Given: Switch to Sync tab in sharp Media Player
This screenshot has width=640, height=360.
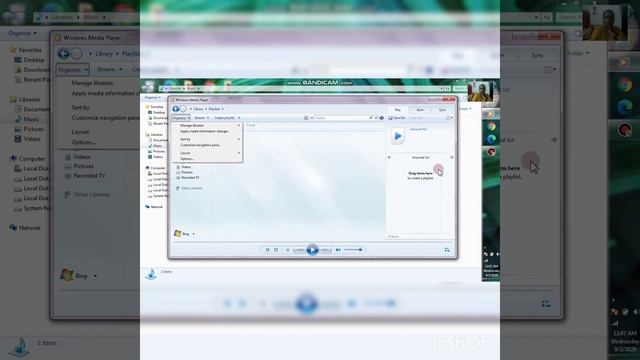Looking at the screenshot, I should pyautogui.click(x=442, y=110).
